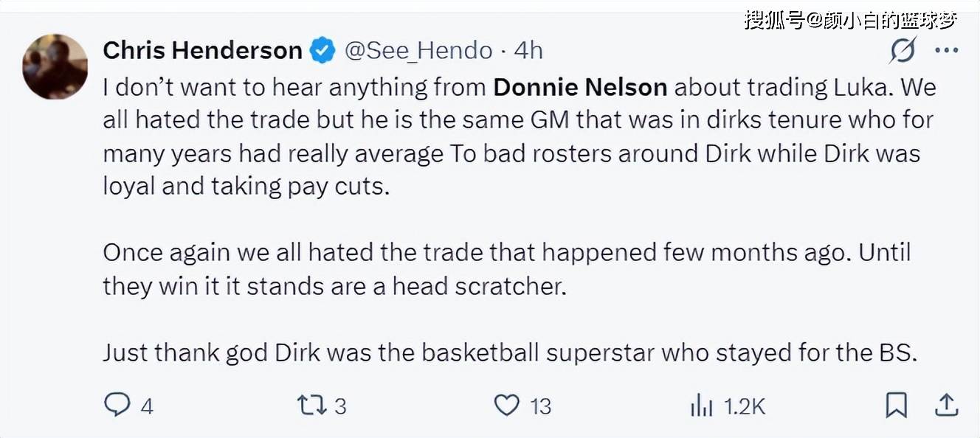980x438 pixels.
Task: Bookmark this post
Action: pyautogui.click(x=896, y=405)
